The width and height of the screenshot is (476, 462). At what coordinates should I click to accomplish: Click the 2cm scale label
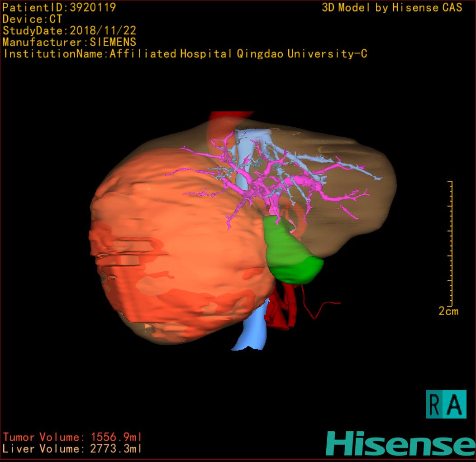tap(448, 312)
